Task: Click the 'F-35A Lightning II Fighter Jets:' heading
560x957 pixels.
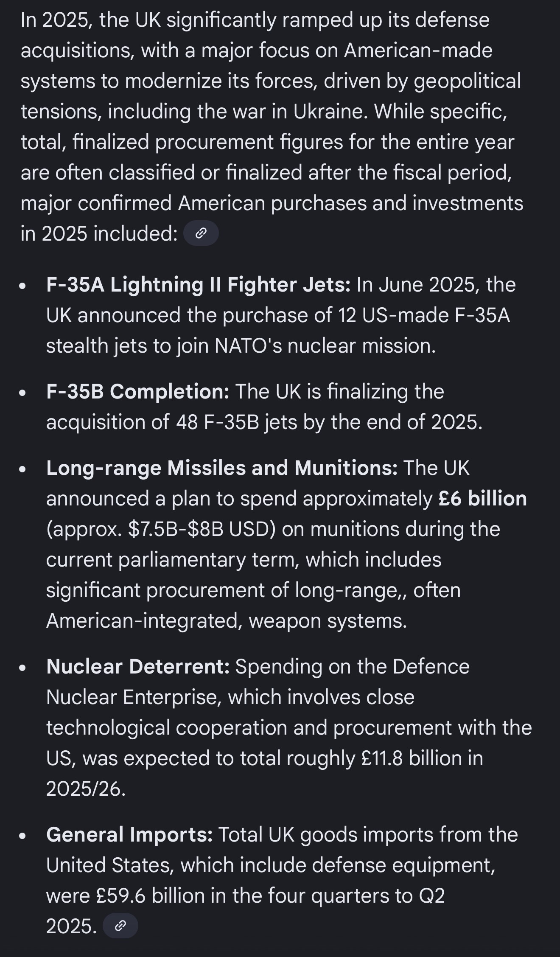Action: click(x=198, y=284)
